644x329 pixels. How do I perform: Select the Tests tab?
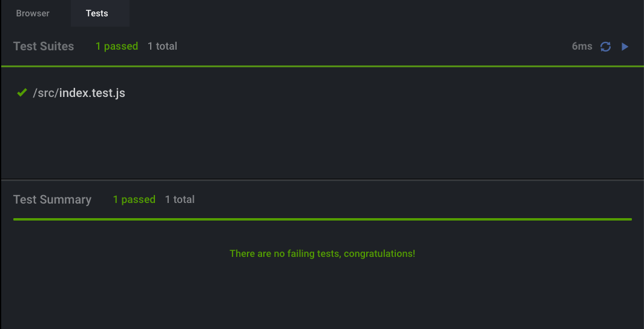97,13
